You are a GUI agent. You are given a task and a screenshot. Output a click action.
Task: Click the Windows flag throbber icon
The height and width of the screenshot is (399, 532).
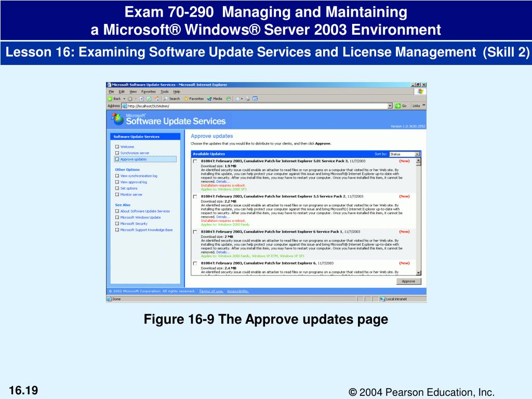point(420,91)
